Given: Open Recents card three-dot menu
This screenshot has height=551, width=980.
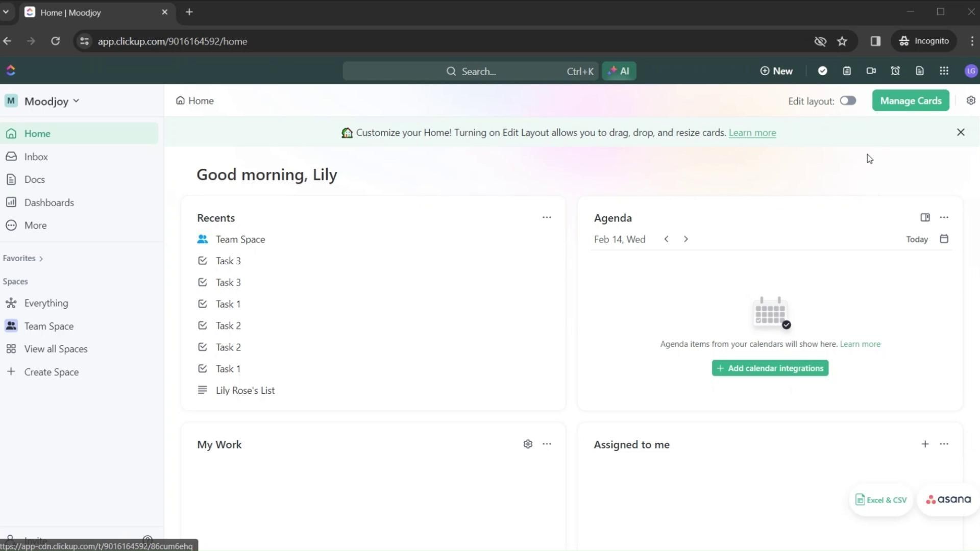Looking at the screenshot, I should [547, 217].
